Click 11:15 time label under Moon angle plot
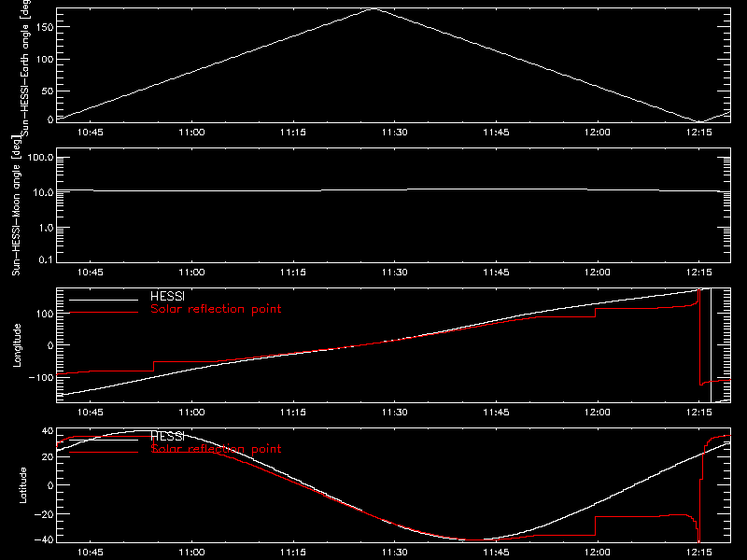This screenshot has height=560, width=747. [x=293, y=272]
